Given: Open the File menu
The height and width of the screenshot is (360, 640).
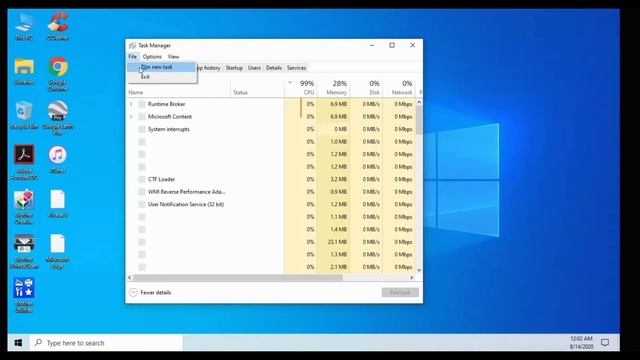Looking at the screenshot, I should pos(133,56).
